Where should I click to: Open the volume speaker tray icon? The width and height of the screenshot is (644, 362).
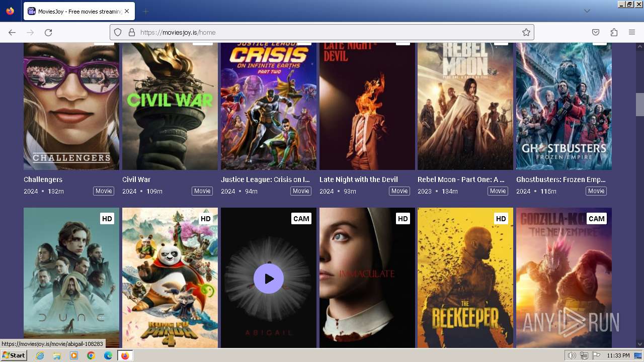572,355
